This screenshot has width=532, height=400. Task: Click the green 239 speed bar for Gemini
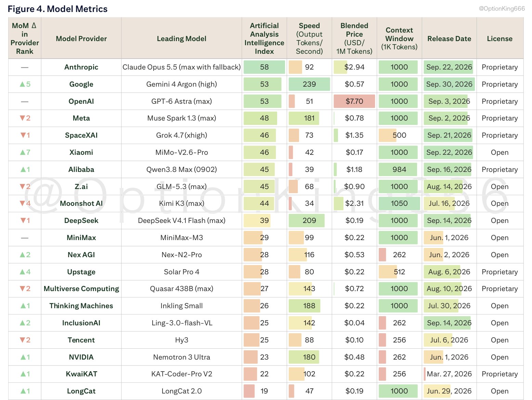[x=309, y=84]
